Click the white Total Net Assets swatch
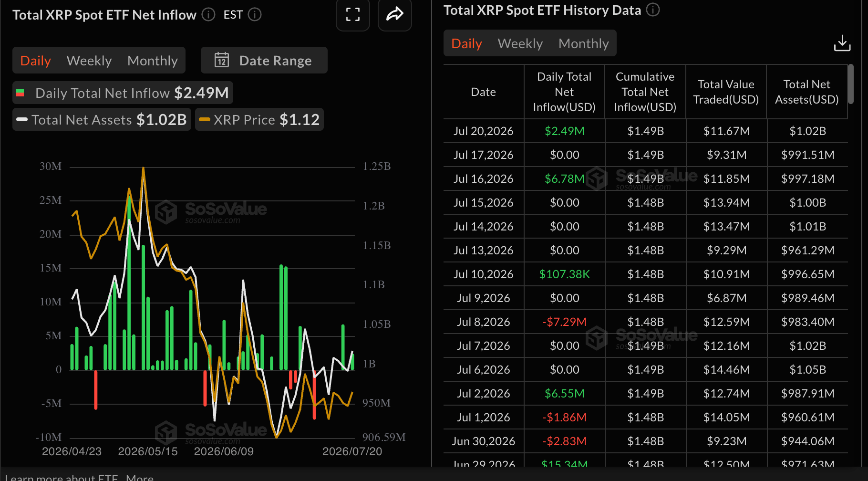 22,119
